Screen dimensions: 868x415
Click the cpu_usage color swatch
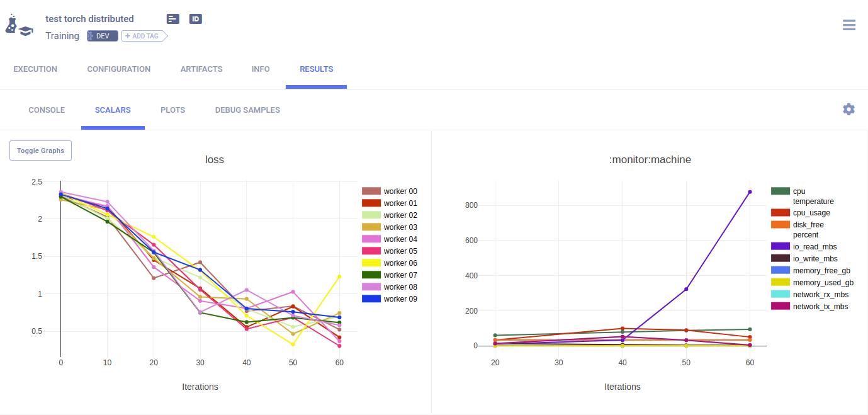point(781,213)
